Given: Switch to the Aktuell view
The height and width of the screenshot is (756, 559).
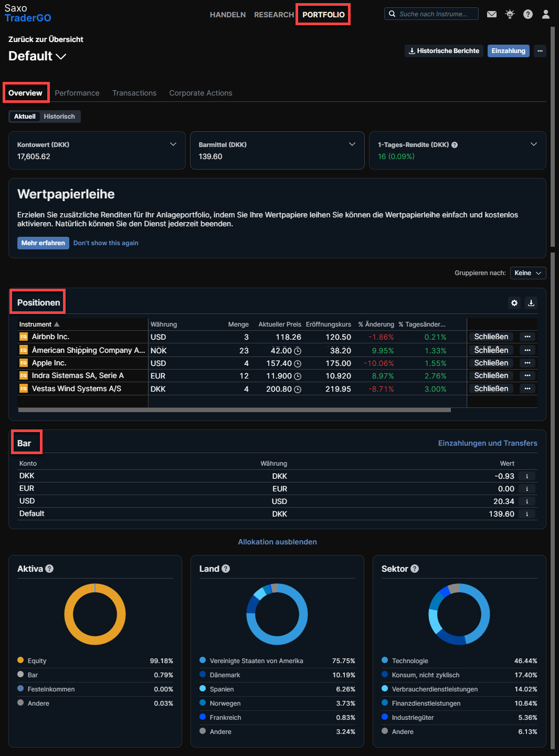Looking at the screenshot, I should pyautogui.click(x=25, y=117).
